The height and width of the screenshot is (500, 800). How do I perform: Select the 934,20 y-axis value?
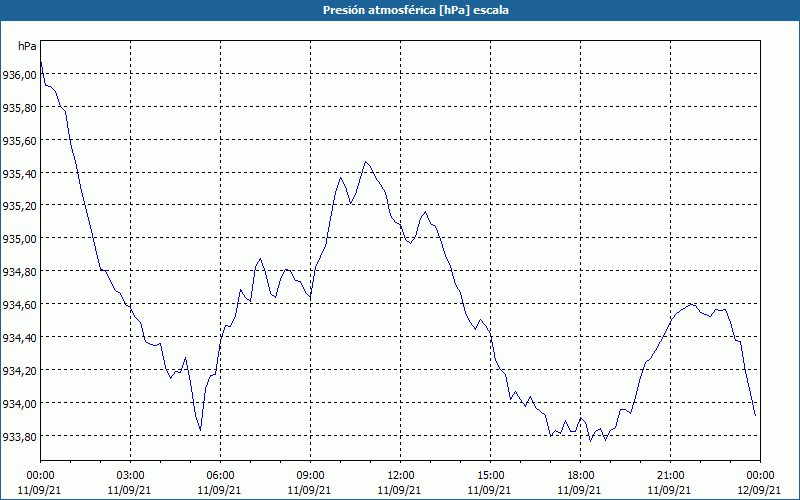19,370
